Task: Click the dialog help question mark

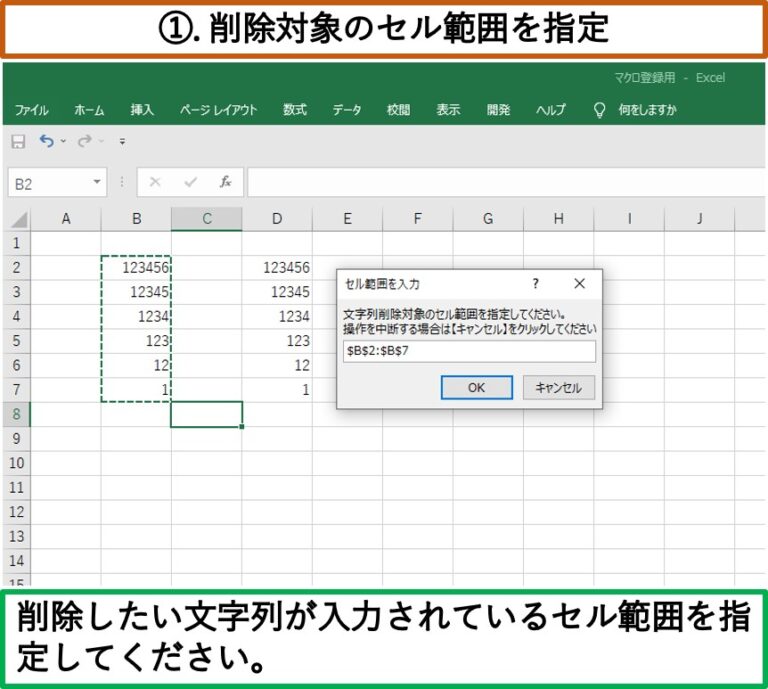Action: [535, 284]
